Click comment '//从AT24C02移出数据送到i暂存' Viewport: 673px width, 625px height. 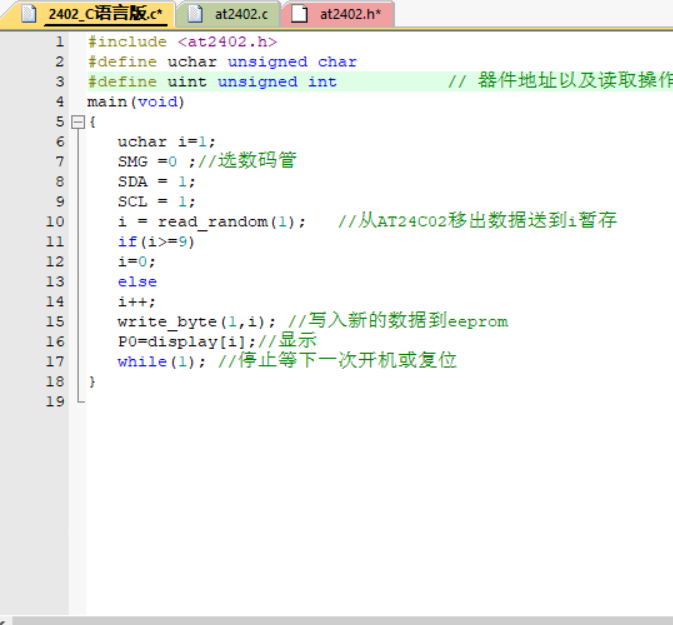point(477,221)
